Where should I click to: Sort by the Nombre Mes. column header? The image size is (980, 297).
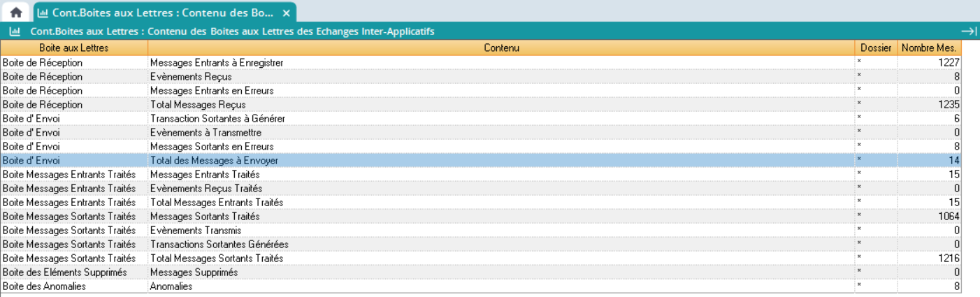pyautogui.click(x=928, y=48)
